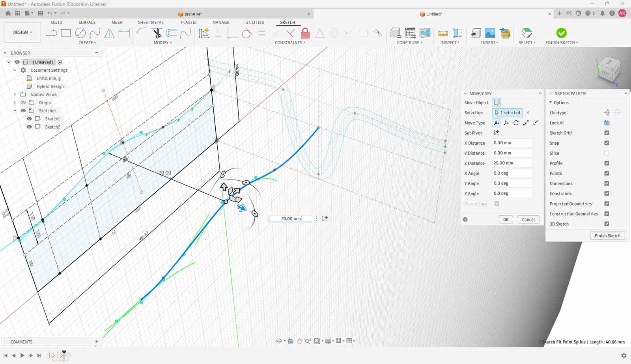
Task: Select the Fillet tool in Modify
Action: (x=142, y=33)
